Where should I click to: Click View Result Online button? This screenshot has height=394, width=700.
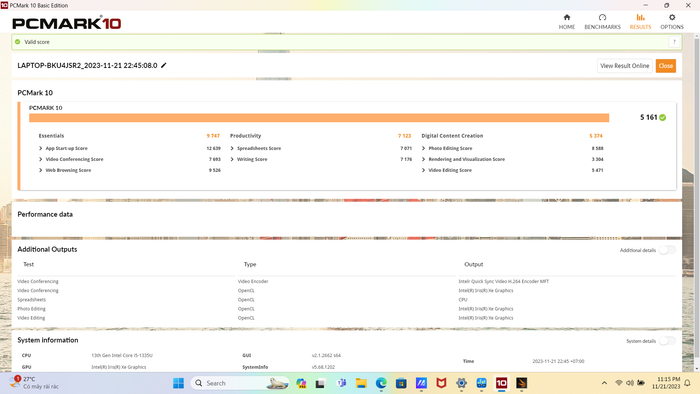(625, 66)
